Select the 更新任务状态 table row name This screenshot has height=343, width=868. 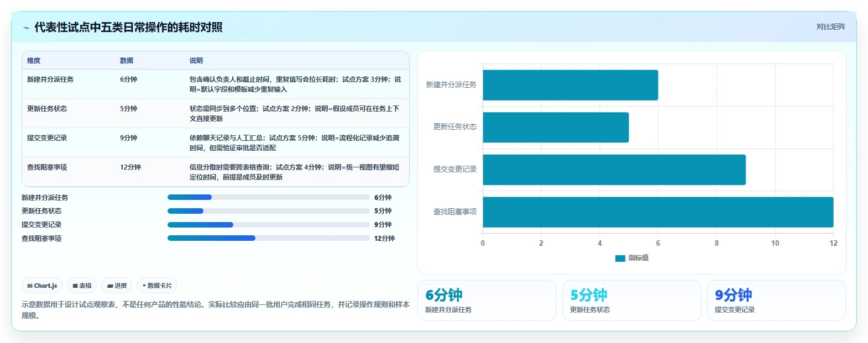click(47, 109)
